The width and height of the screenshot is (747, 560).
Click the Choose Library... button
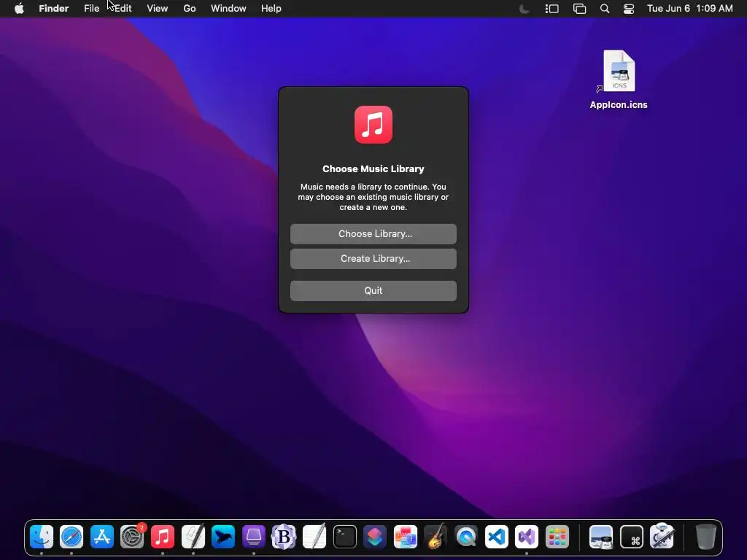[x=373, y=234]
